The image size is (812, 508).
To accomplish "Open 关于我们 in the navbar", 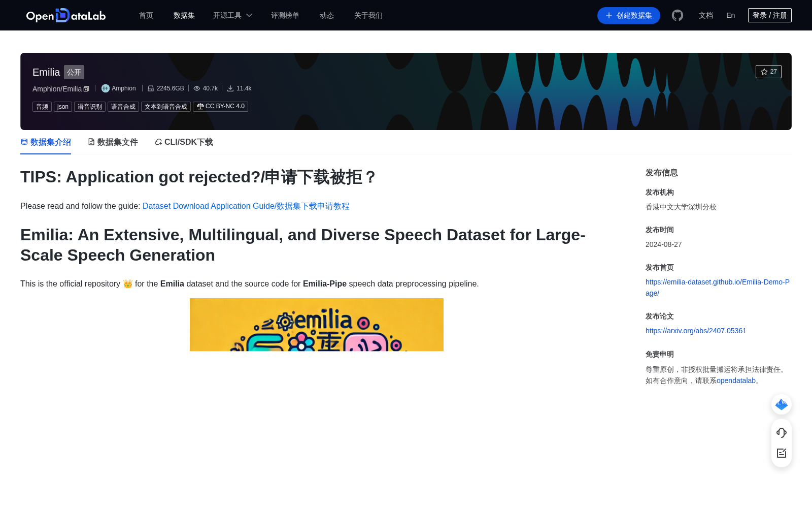I will (368, 15).
